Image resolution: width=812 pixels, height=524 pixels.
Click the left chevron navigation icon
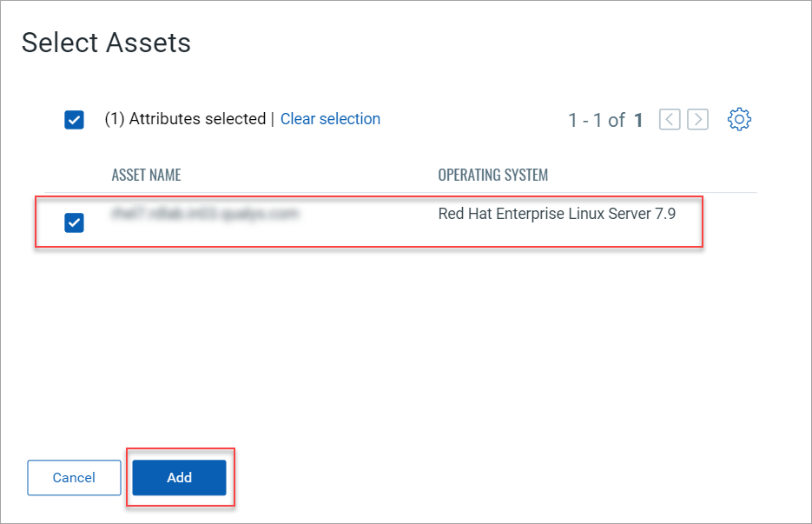tap(670, 119)
